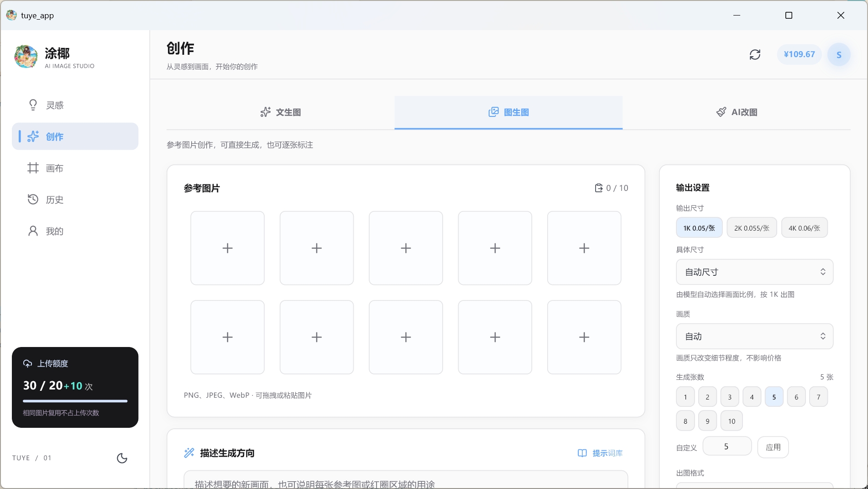Screen dimensions: 868x489
Task: Add image in last bottom-row reference slot
Action: coord(584,337)
